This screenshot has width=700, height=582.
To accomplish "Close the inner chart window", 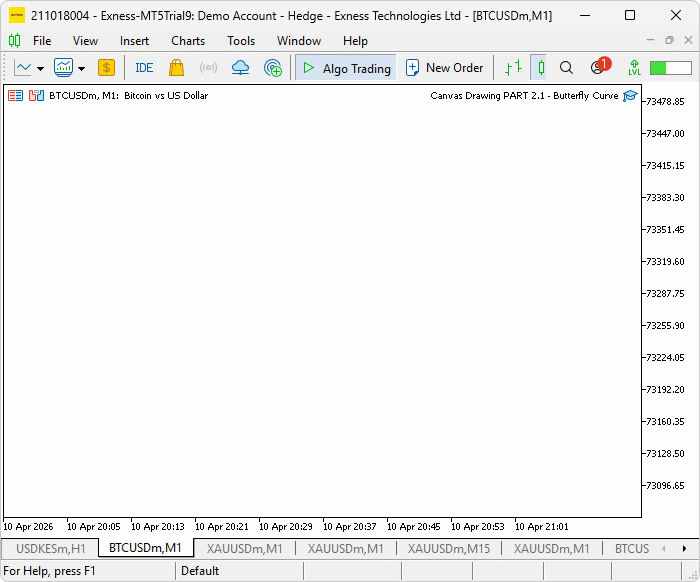I will (688, 40).
